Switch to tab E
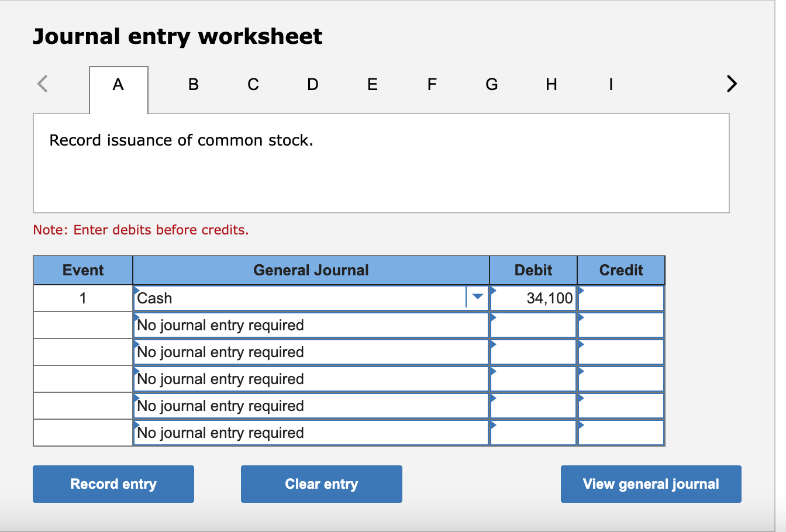This screenshot has width=786, height=532. 372,85
